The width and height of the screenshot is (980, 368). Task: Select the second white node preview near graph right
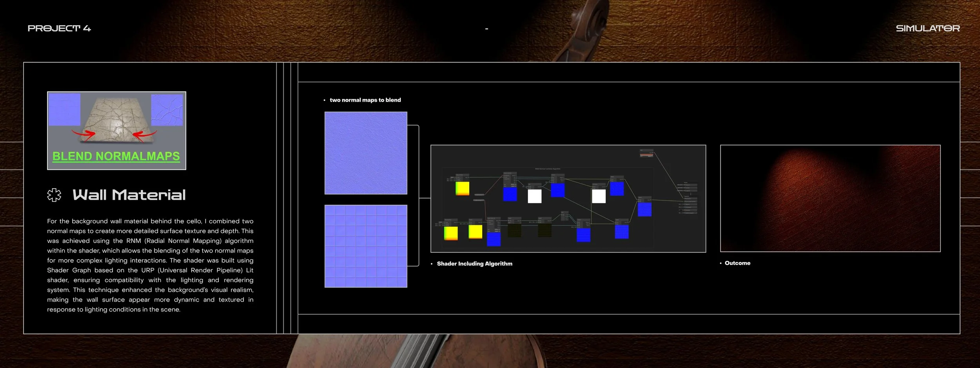click(x=599, y=195)
